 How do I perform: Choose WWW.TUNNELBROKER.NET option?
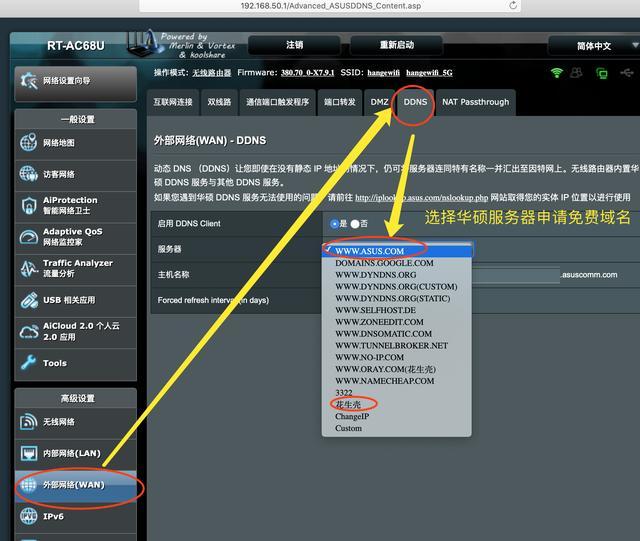tap(397, 345)
